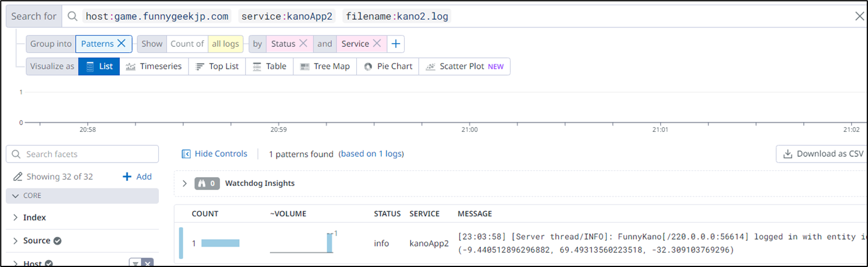Click Download as CSV button

coord(822,154)
